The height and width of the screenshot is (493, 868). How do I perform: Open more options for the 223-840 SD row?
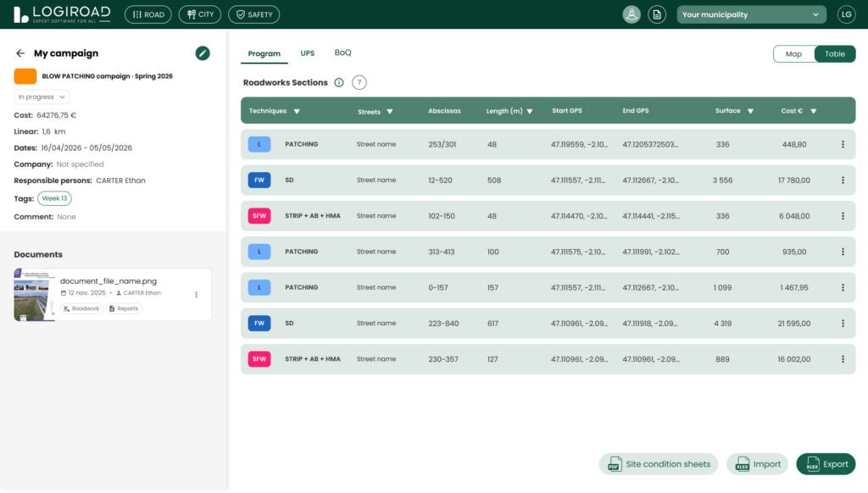pyautogui.click(x=843, y=323)
